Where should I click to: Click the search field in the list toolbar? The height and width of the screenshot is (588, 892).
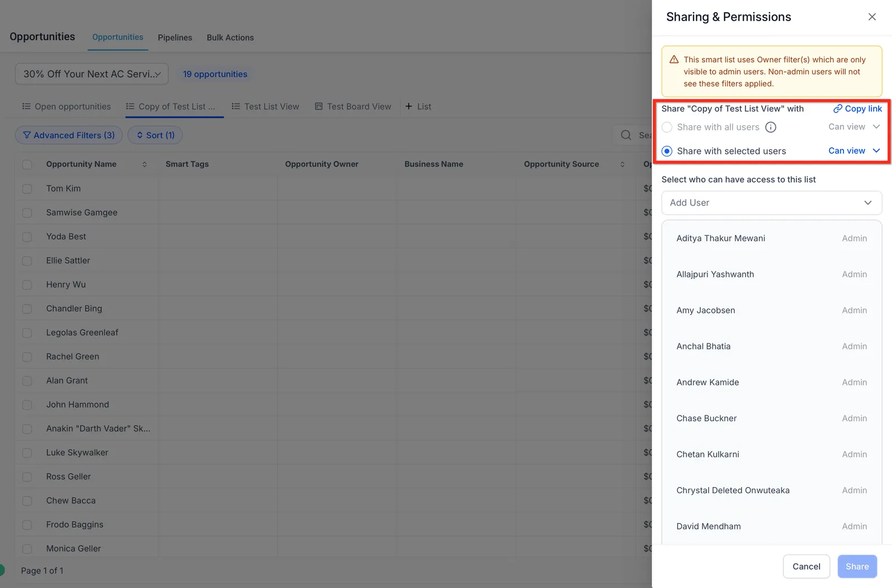click(633, 135)
